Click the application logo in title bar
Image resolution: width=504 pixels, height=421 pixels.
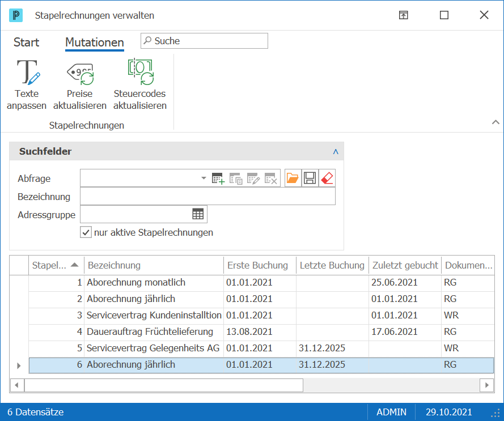pyautogui.click(x=16, y=15)
